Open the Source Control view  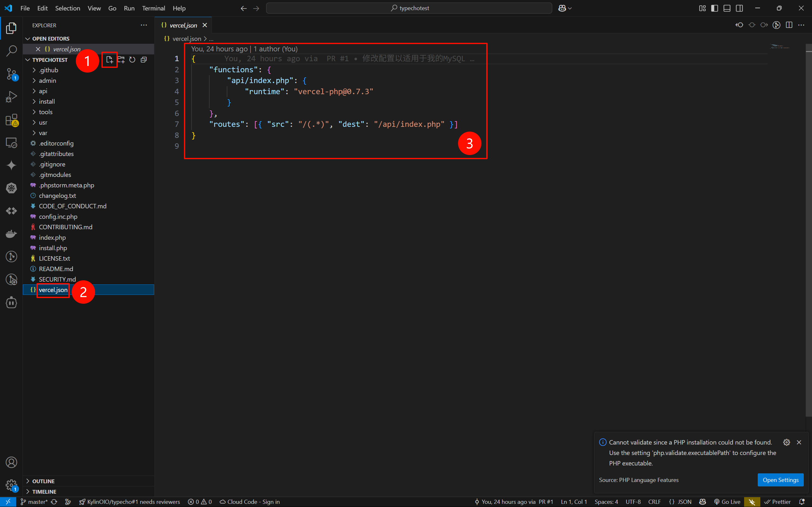11,74
